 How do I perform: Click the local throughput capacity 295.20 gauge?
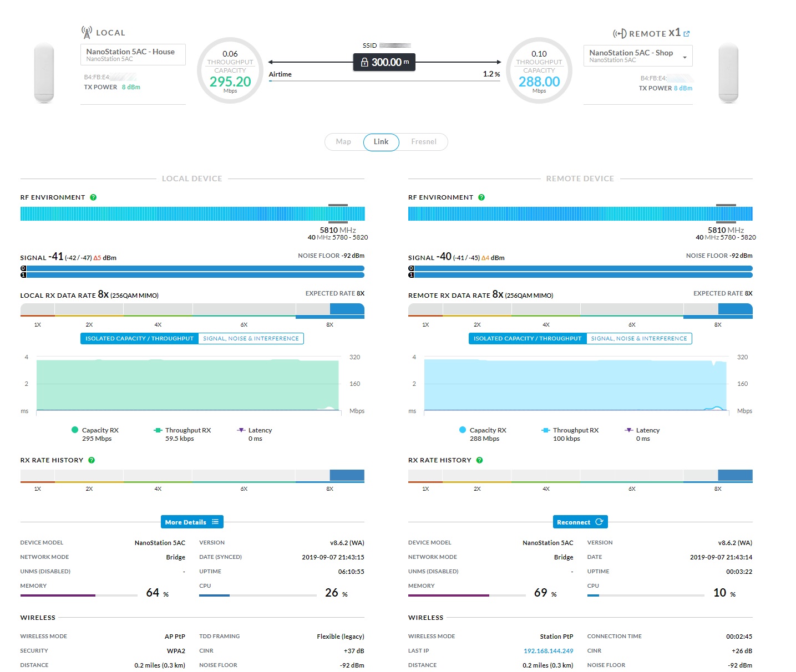point(230,70)
